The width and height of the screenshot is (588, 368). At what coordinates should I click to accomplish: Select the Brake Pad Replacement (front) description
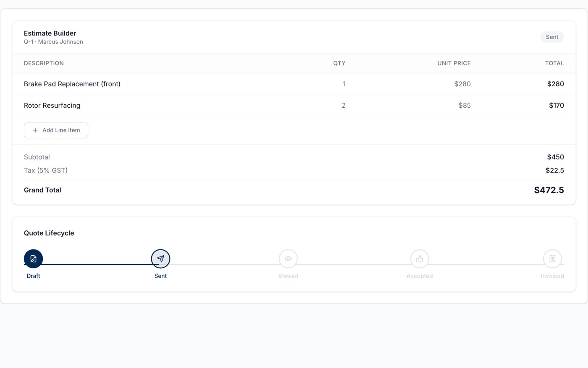pyautogui.click(x=72, y=84)
